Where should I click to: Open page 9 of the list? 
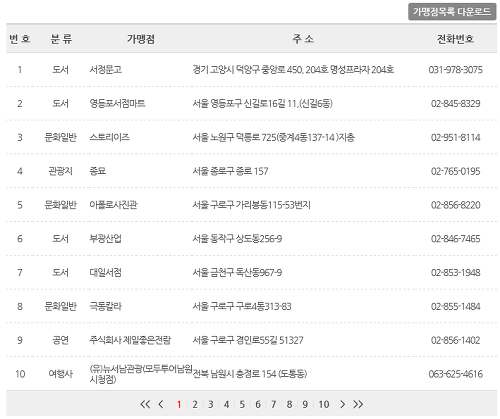pos(305,404)
